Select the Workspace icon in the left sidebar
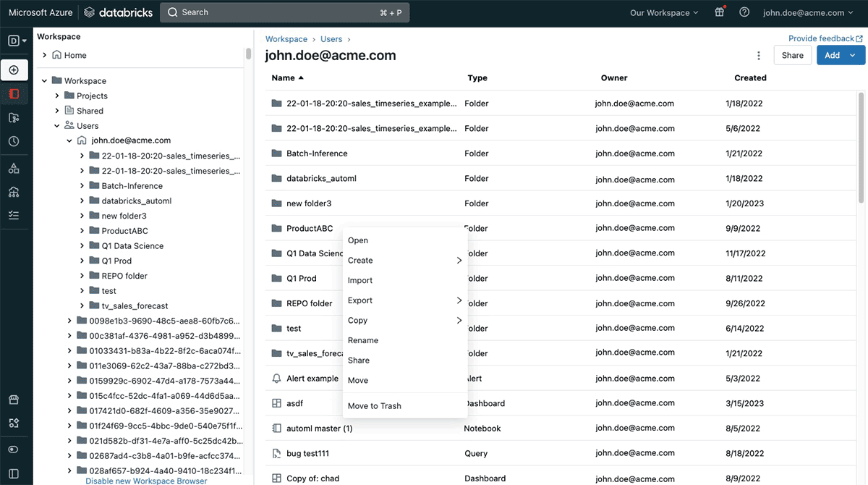This screenshot has height=485, width=868. [x=14, y=93]
